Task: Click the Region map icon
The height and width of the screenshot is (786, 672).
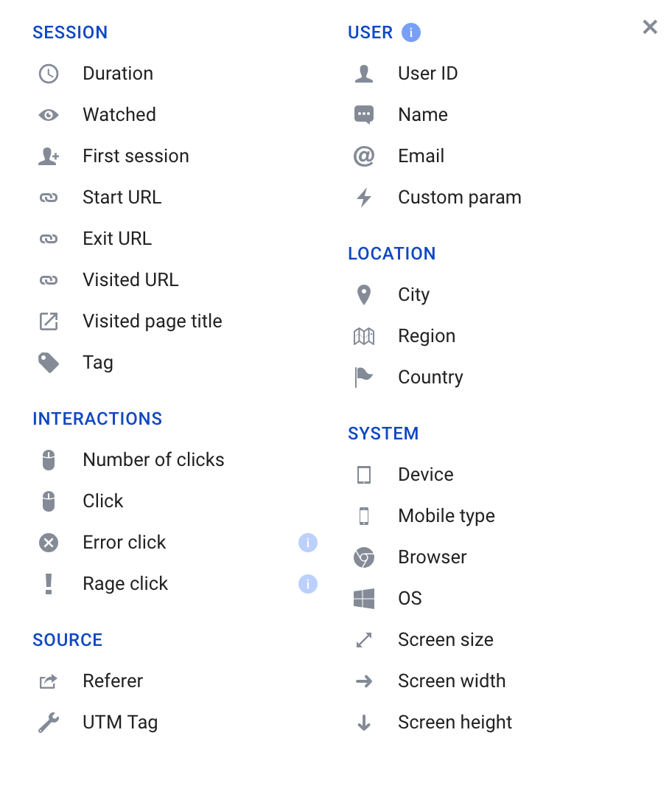Action: click(363, 335)
